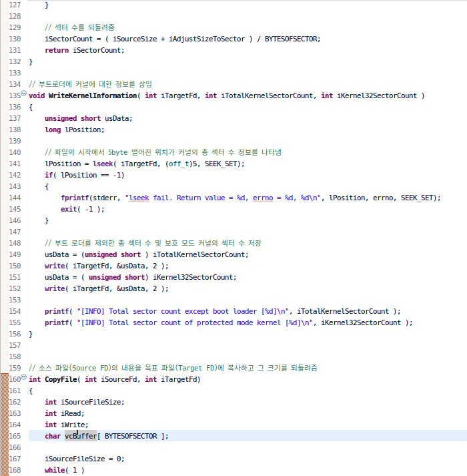Click the comment on line 129
This screenshot has height=476, width=467.
pos(79,27)
